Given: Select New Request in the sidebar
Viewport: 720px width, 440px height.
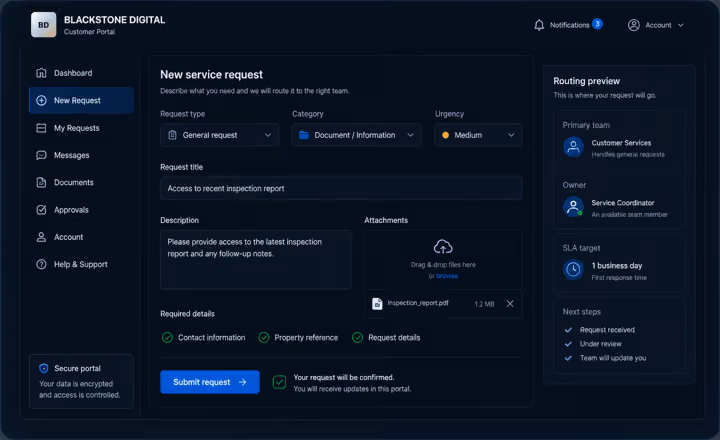Looking at the screenshot, I should [x=81, y=101].
